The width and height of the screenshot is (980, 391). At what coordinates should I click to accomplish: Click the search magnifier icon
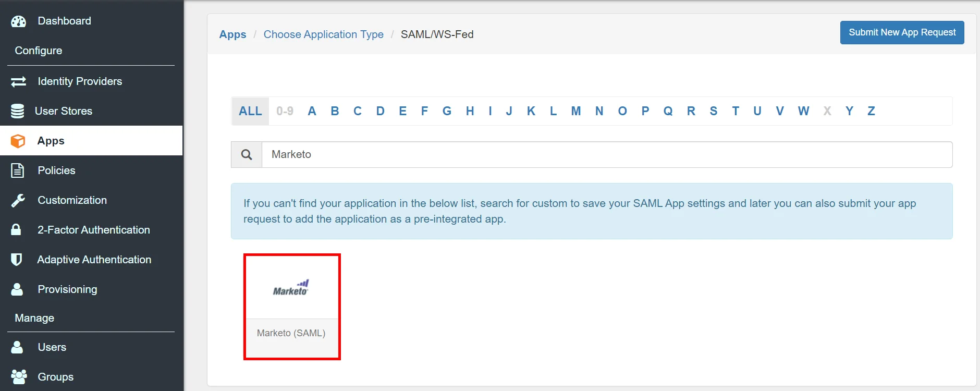coord(247,154)
